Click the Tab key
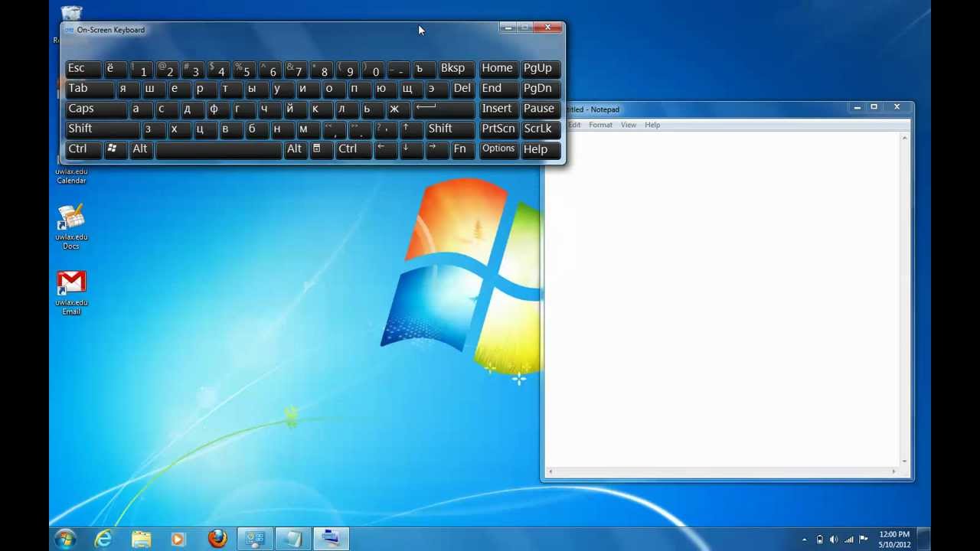 [x=90, y=89]
